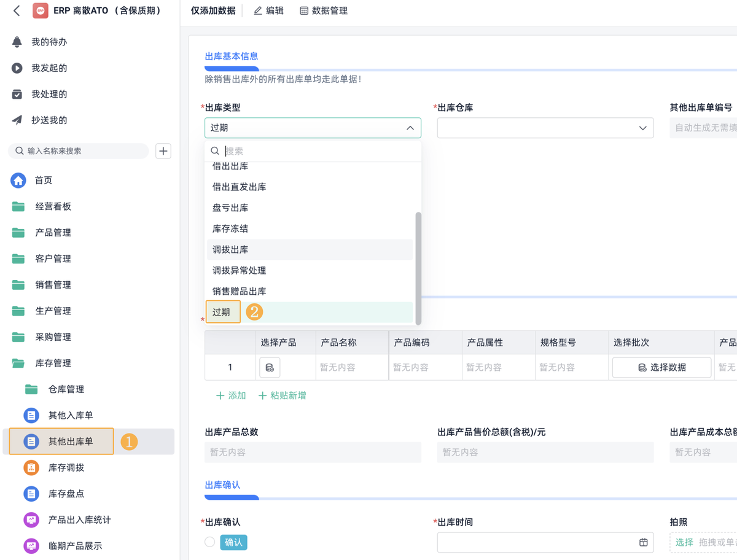Viewport: 737px width, 560px height.
Task: Collapse the 库存管理 folder
Action: 18,364
